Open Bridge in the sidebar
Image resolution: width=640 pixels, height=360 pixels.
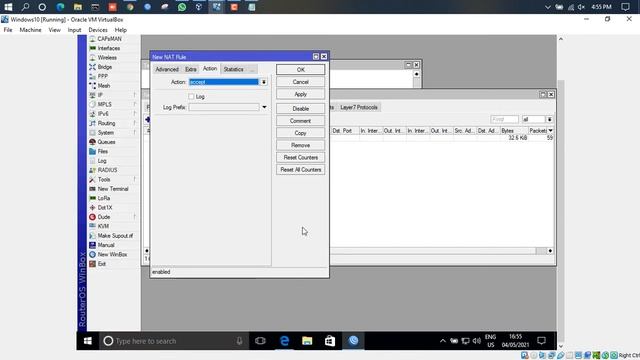104,67
